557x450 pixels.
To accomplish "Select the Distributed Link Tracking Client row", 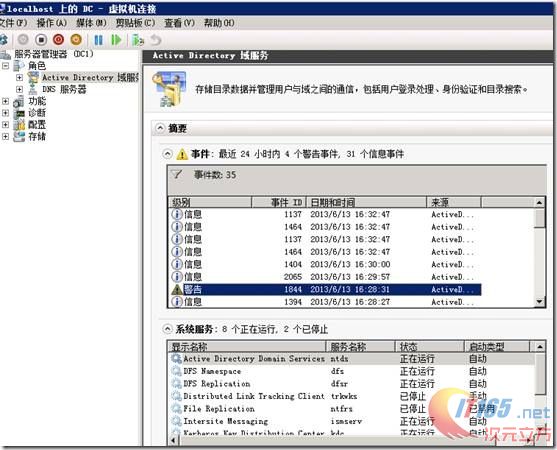I will click(352, 396).
